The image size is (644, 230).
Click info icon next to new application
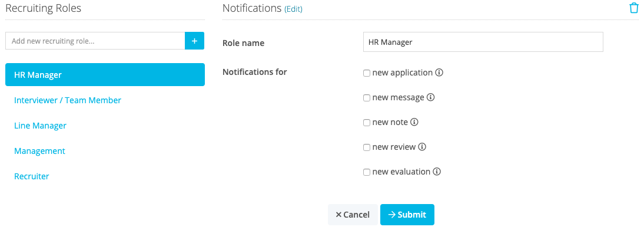click(439, 73)
